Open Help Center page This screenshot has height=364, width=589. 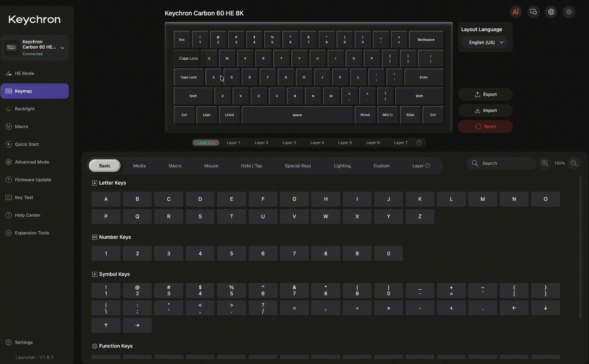35,215
